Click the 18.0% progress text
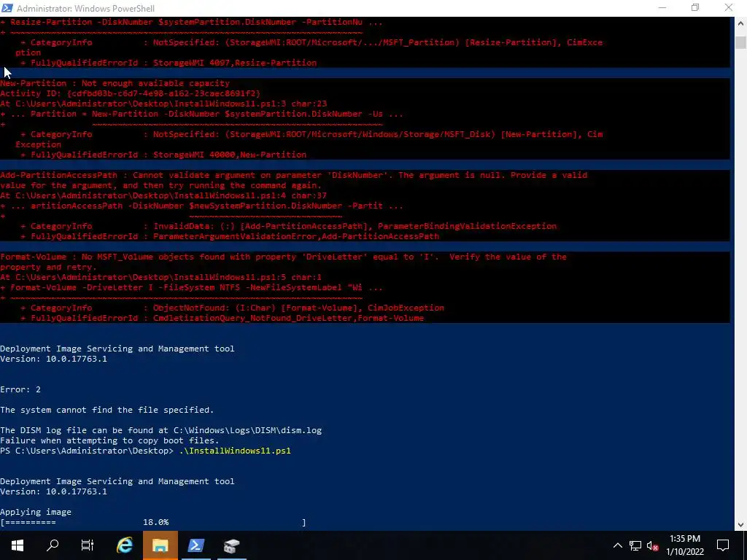 pyautogui.click(x=156, y=522)
